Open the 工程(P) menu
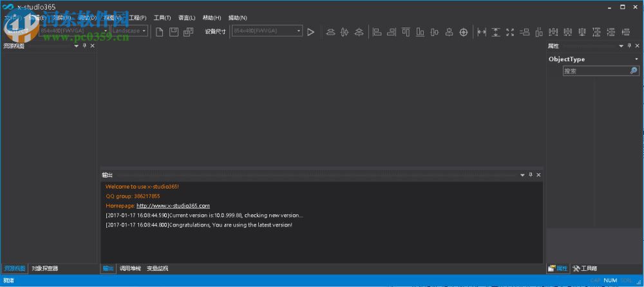This screenshot has width=644, height=287. pos(138,17)
